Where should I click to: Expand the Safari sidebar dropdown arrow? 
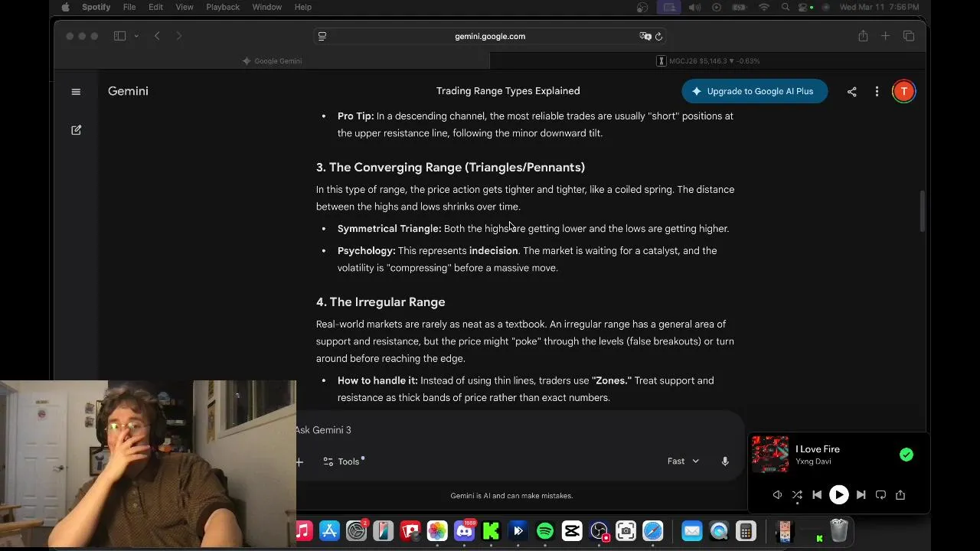136,36
